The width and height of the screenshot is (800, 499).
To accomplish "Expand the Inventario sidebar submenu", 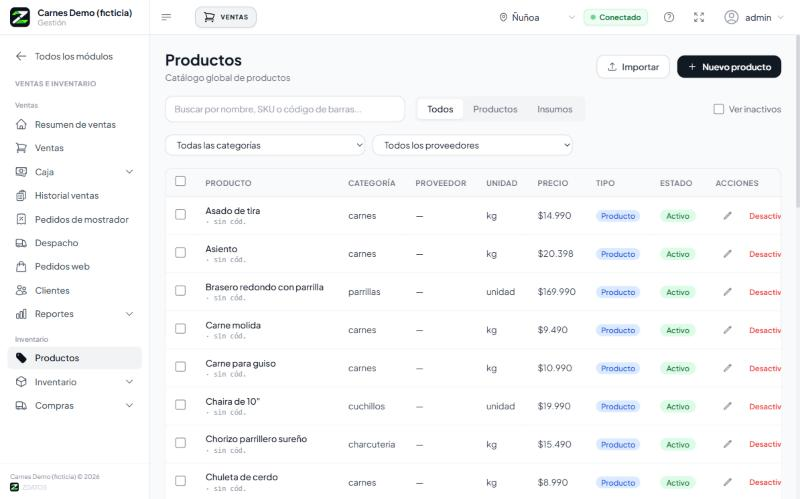I will (x=130, y=382).
